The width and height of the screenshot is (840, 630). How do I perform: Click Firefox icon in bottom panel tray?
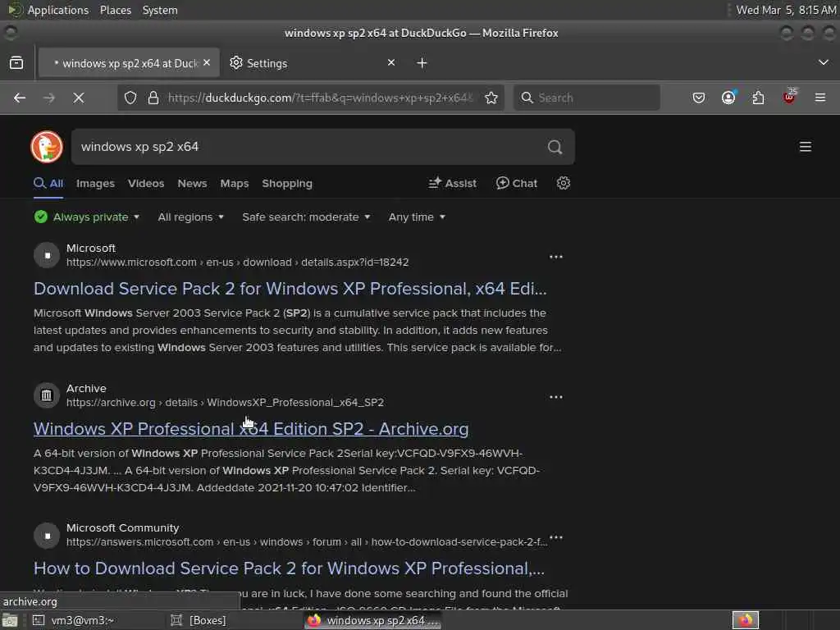point(745,620)
